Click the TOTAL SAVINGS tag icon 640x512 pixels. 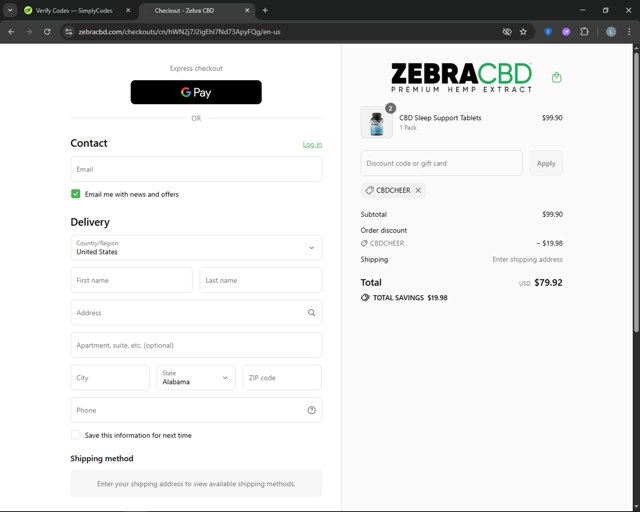(x=365, y=298)
